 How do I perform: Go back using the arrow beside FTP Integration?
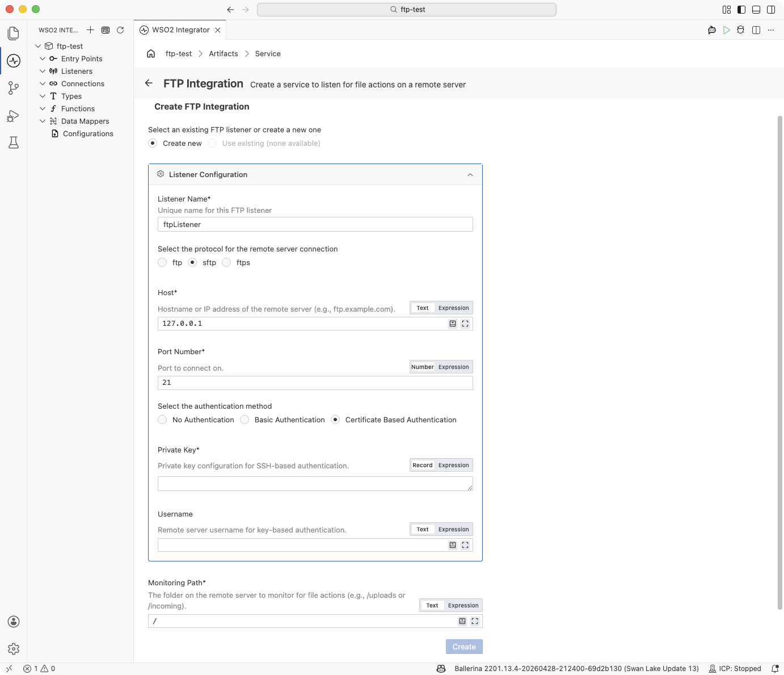point(149,83)
